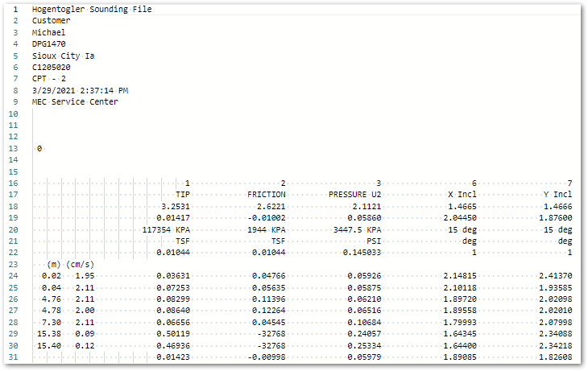This screenshot has height=371, width=588.
Task: Click the 'FRICTION' column header
Action: (267, 195)
